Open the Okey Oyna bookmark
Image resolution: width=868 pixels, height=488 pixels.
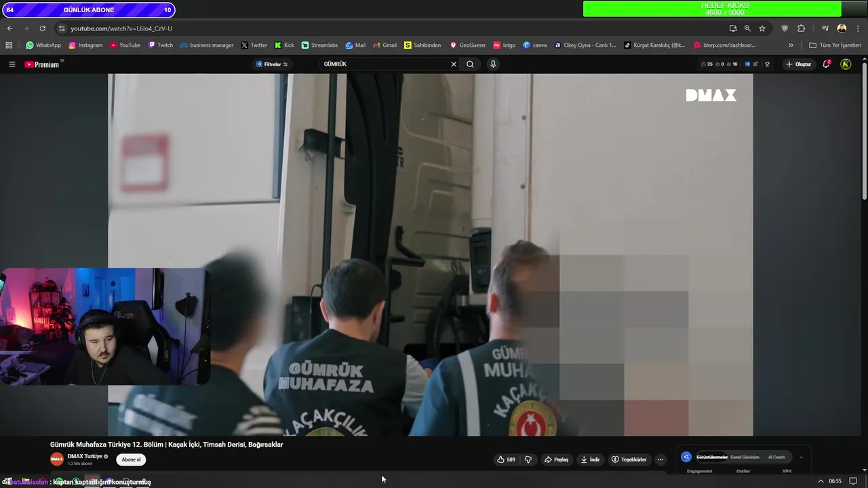coord(585,45)
